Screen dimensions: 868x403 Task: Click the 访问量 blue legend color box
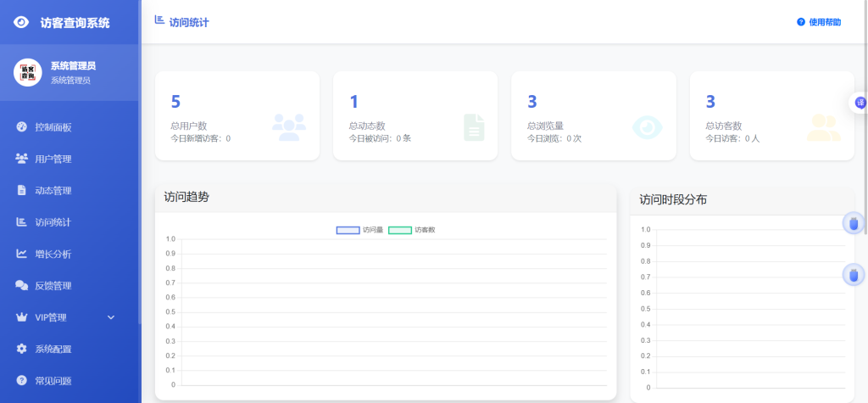(x=348, y=230)
